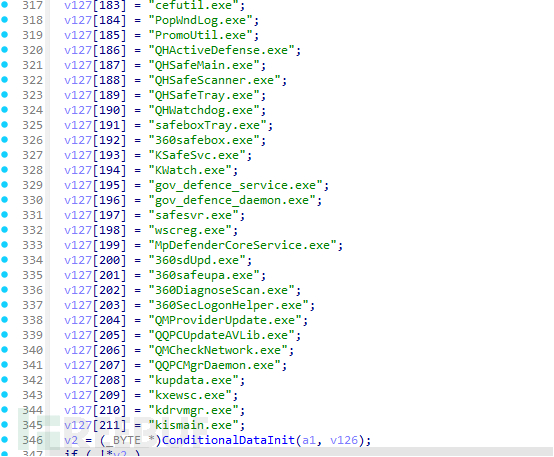Toggle breakpoint dot on line 330
The height and width of the screenshot is (457, 554).
tap(5, 200)
